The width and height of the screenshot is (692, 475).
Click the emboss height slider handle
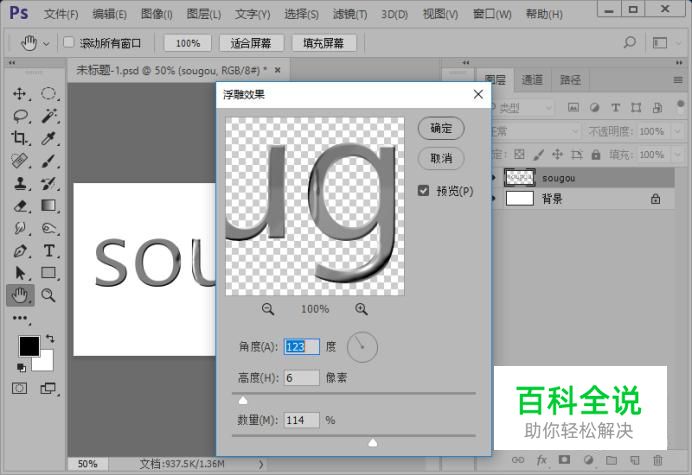click(243, 400)
